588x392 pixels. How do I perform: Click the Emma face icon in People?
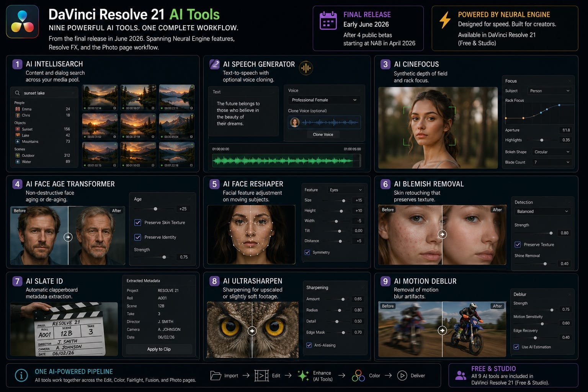click(x=18, y=109)
